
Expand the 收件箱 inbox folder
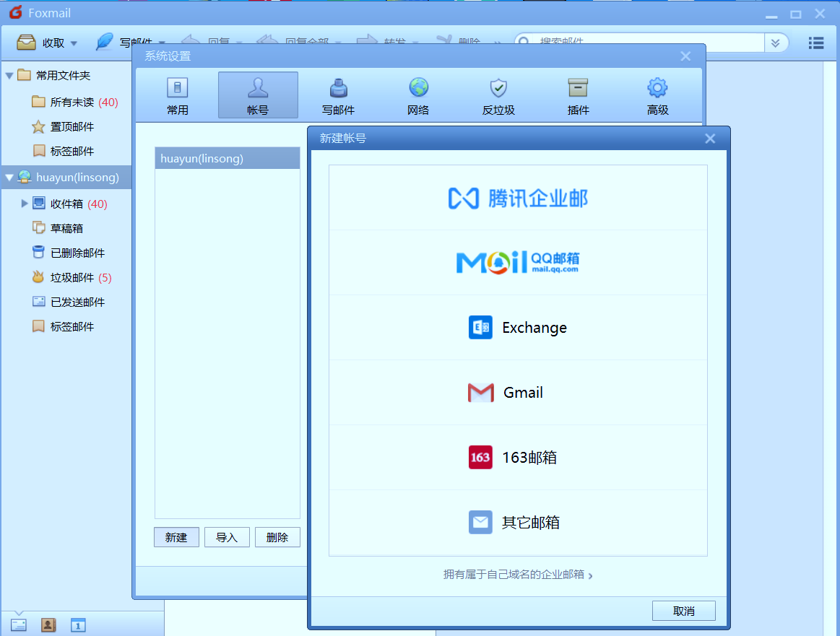[x=24, y=203]
